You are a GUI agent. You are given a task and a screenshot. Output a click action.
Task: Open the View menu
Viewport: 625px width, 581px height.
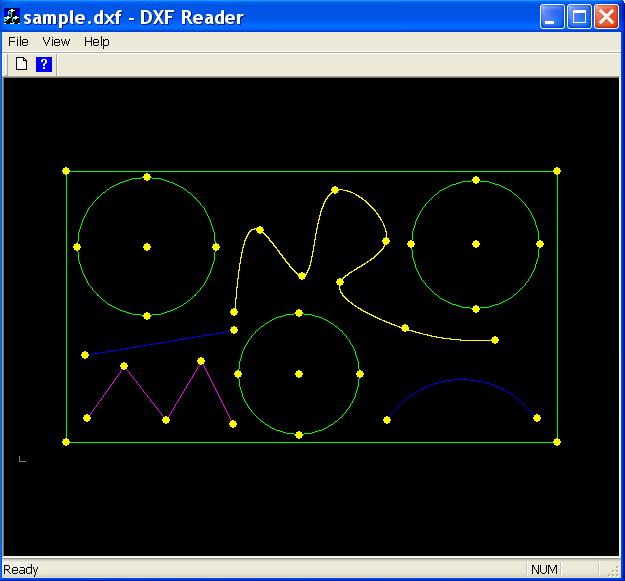point(56,41)
